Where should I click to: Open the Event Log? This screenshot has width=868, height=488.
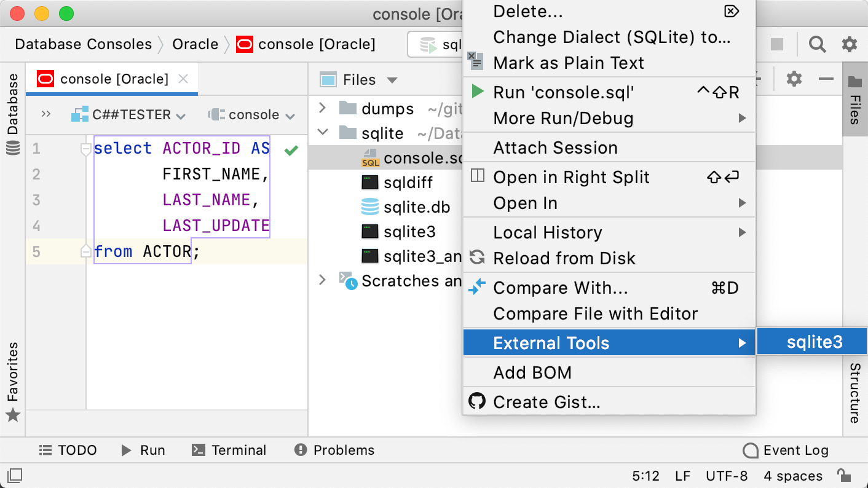pos(792,450)
